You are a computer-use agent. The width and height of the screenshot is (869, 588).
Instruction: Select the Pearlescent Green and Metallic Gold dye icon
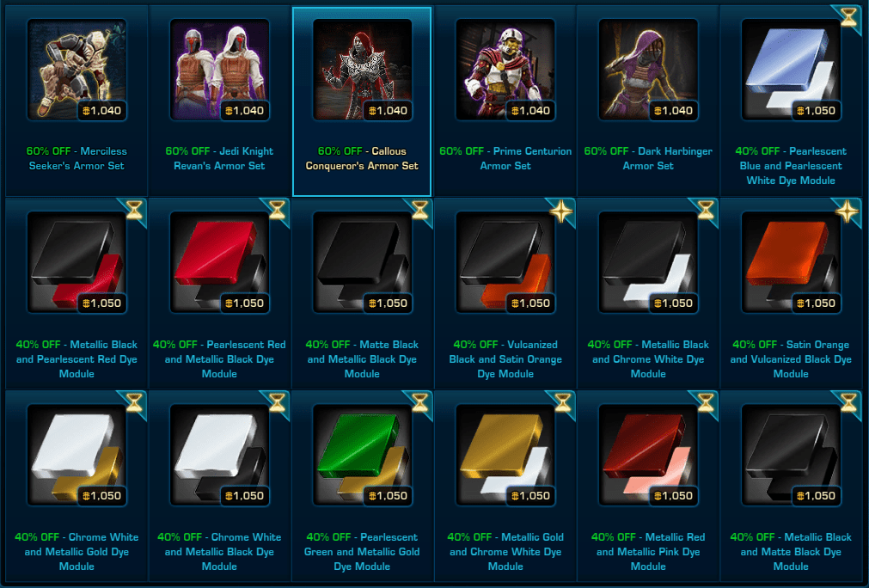tap(363, 455)
